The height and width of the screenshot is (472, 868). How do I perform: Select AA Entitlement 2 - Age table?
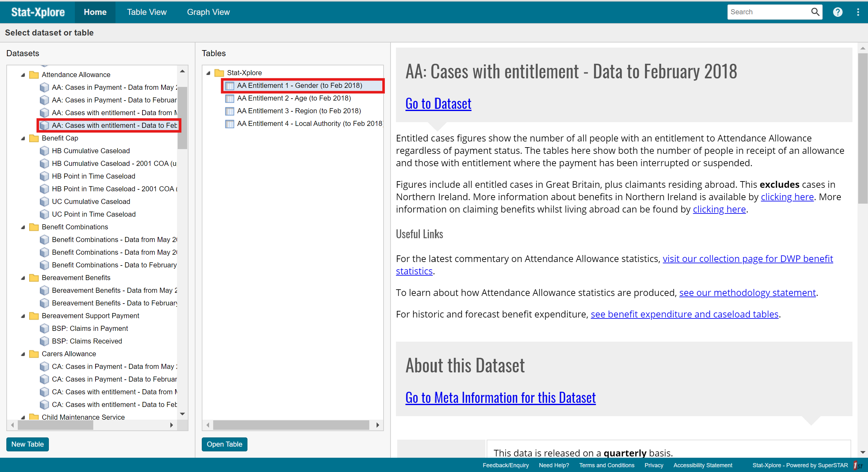coord(294,98)
